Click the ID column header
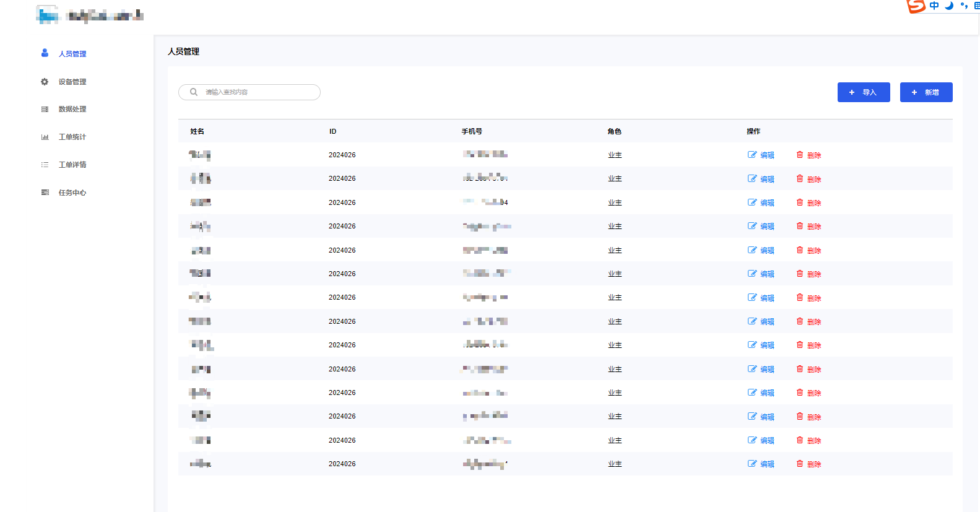Viewport: 980px width, 512px height. pos(333,131)
